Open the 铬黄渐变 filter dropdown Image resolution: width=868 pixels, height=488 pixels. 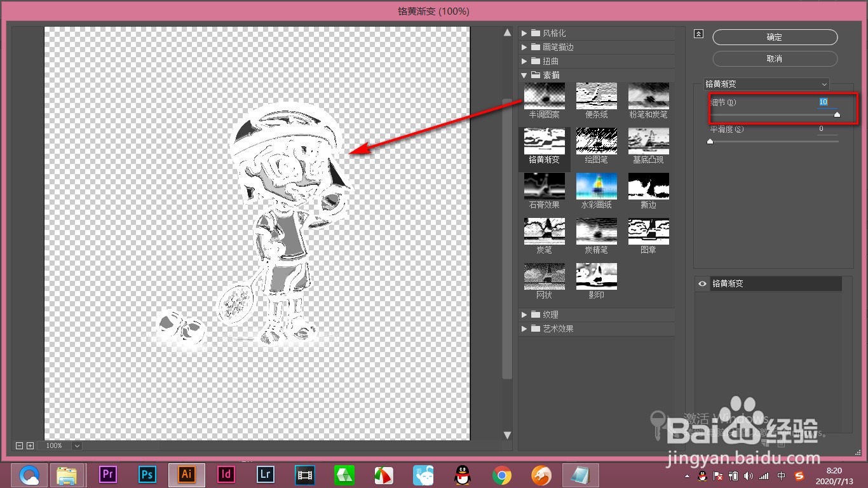(766, 84)
